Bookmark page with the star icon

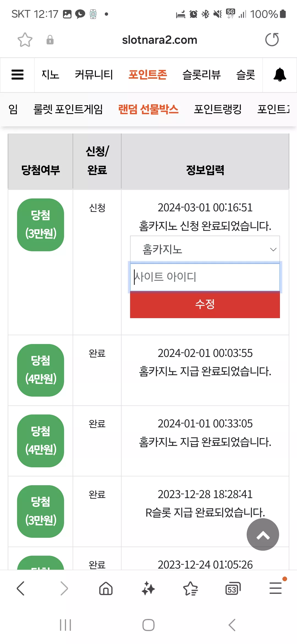coord(25,40)
